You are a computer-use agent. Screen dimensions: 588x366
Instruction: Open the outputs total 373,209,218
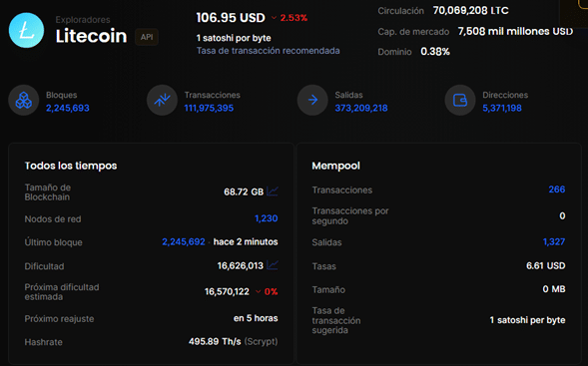tap(361, 109)
